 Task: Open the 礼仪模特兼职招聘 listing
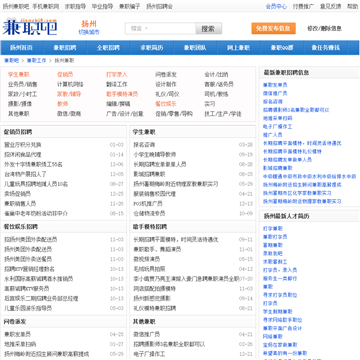(x=155, y=308)
